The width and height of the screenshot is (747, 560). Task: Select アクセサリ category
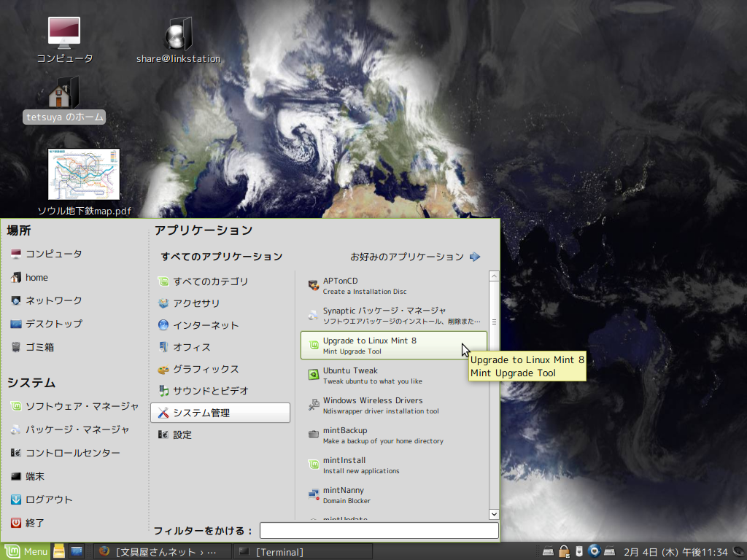tap(220, 303)
